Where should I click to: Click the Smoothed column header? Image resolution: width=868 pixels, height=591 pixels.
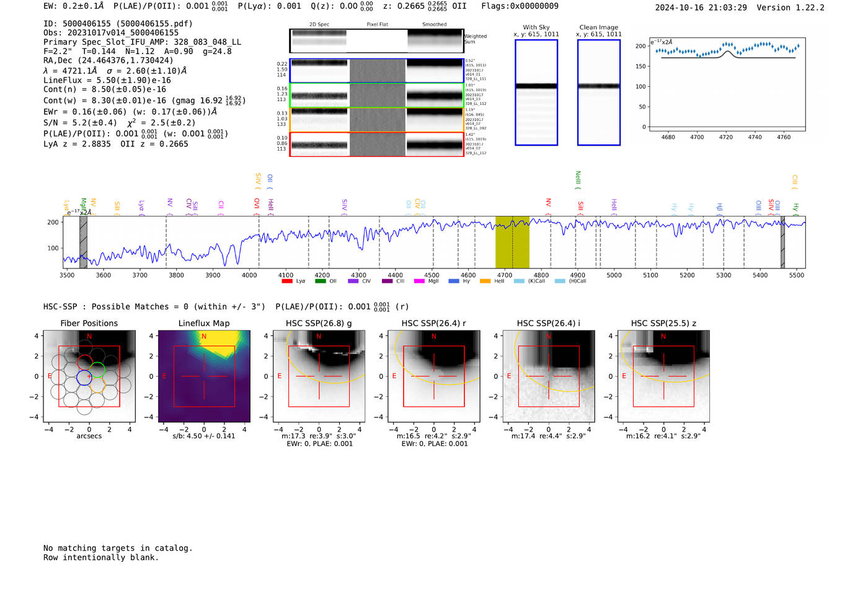tap(435, 25)
